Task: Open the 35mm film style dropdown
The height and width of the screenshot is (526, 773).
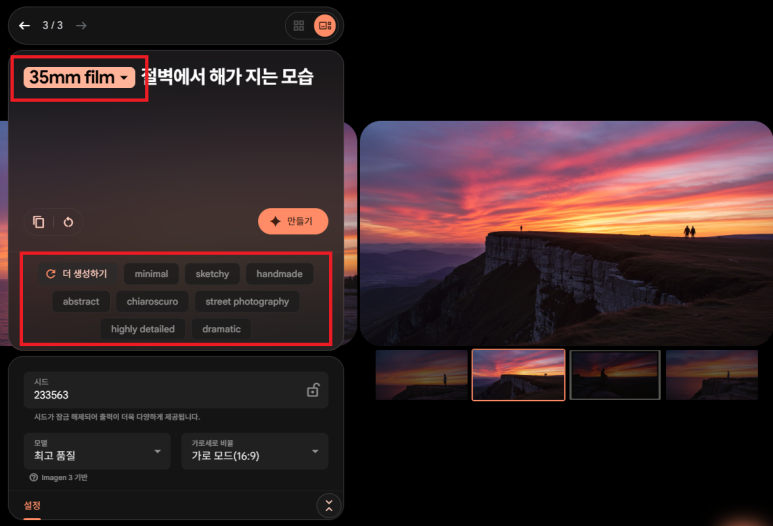Action: tap(79, 77)
